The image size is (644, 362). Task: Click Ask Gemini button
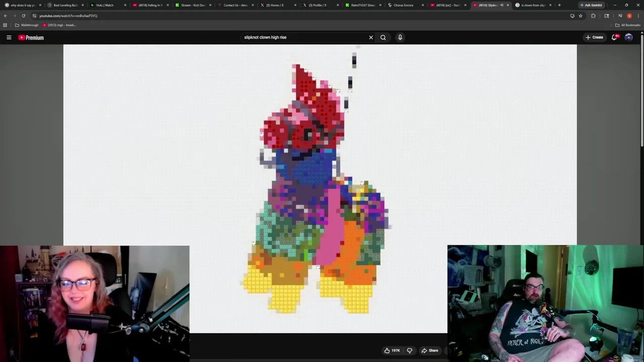click(x=591, y=5)
